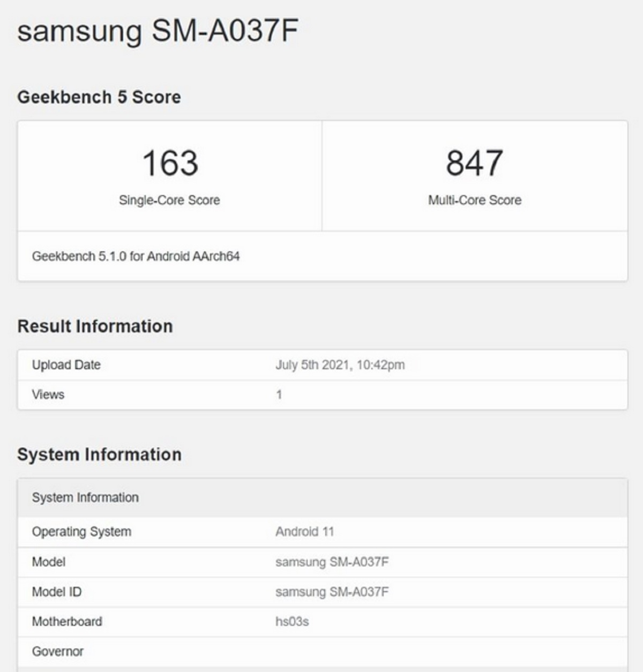Screen dimensions: 643x672
Task: Click the 'Model ID' row label
Action: [x=57, y=592]
